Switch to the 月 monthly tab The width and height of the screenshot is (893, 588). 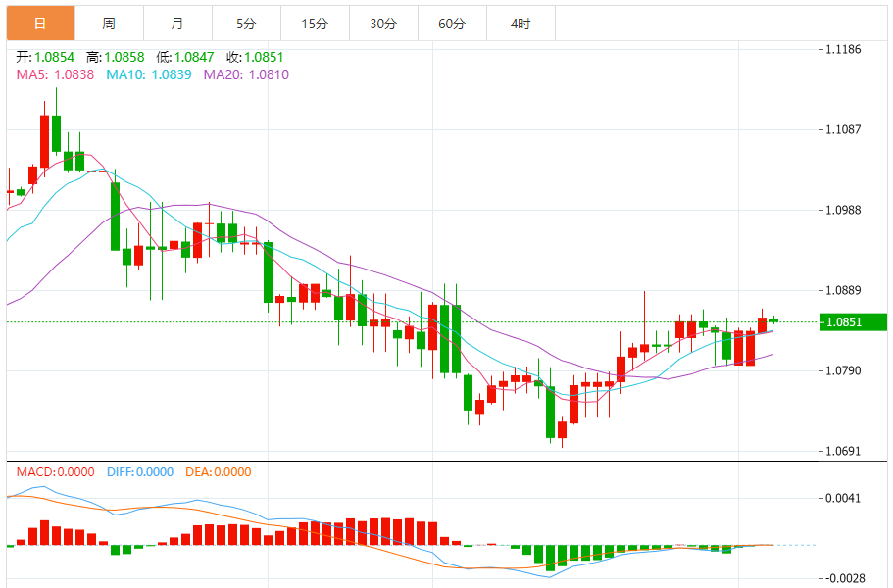[x=177, y=24]
